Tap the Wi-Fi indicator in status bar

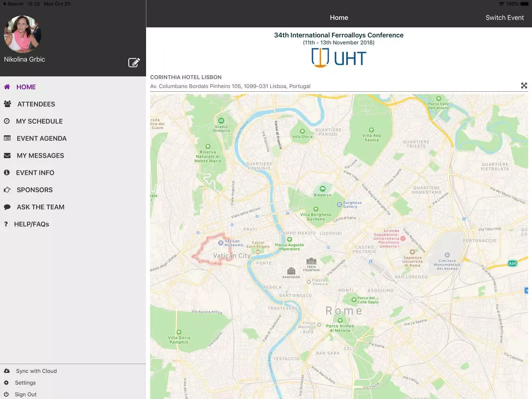(x=501, y=4)
